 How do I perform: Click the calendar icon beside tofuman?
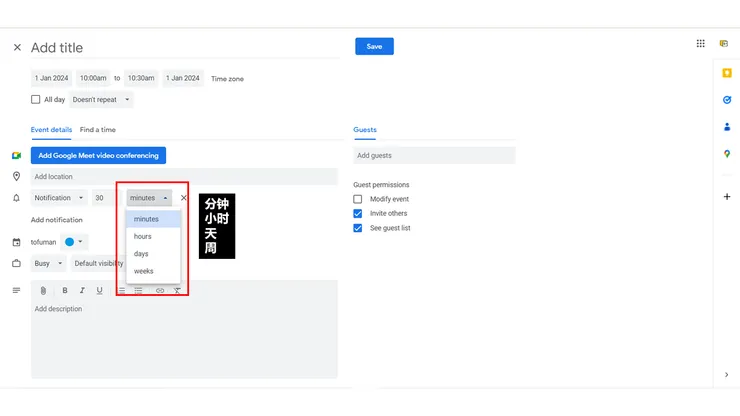17,242
